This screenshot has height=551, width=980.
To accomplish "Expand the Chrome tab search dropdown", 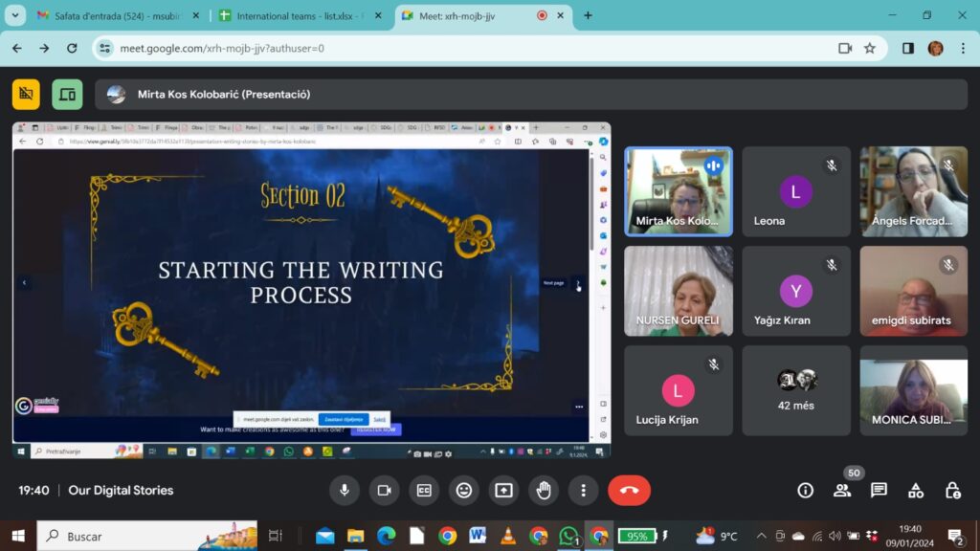I will (x=13, y=15).
